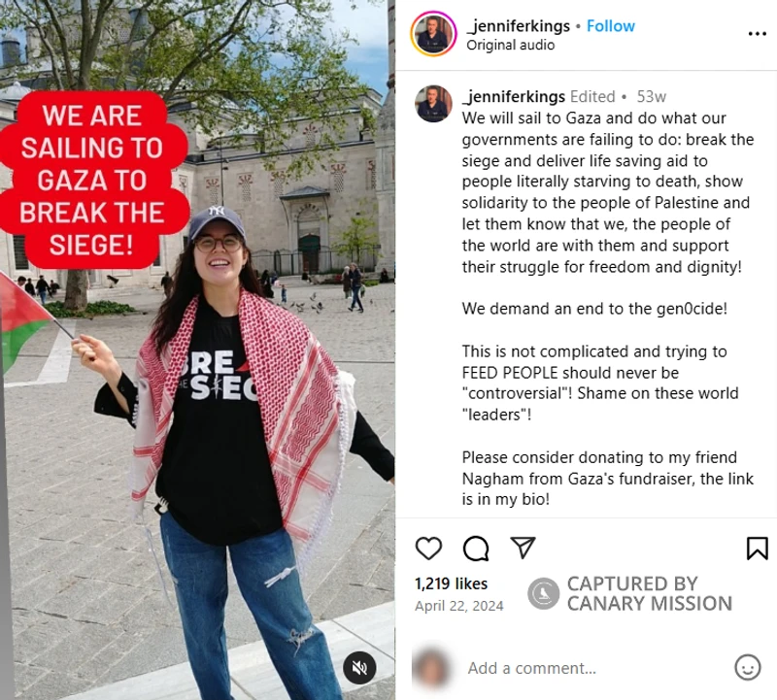The image size is (777, 700).
Task: Click the 53w timestamp
Action: pos(651,97)
